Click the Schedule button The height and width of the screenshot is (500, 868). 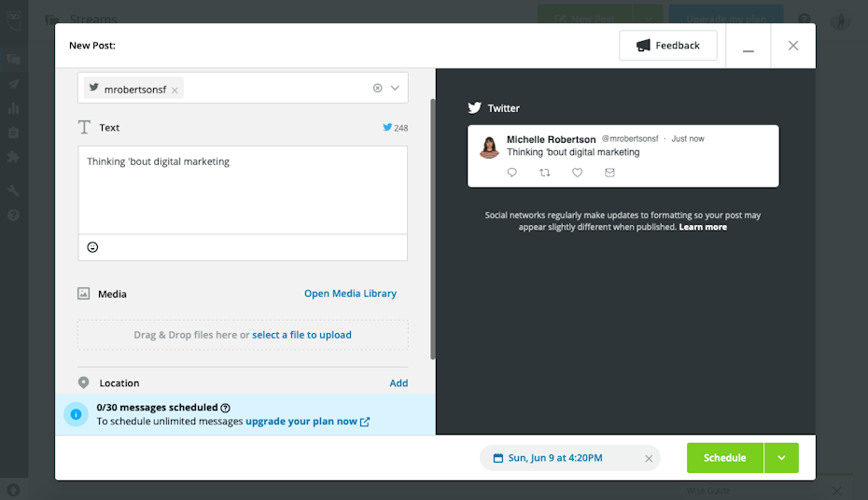coord(724,458)
